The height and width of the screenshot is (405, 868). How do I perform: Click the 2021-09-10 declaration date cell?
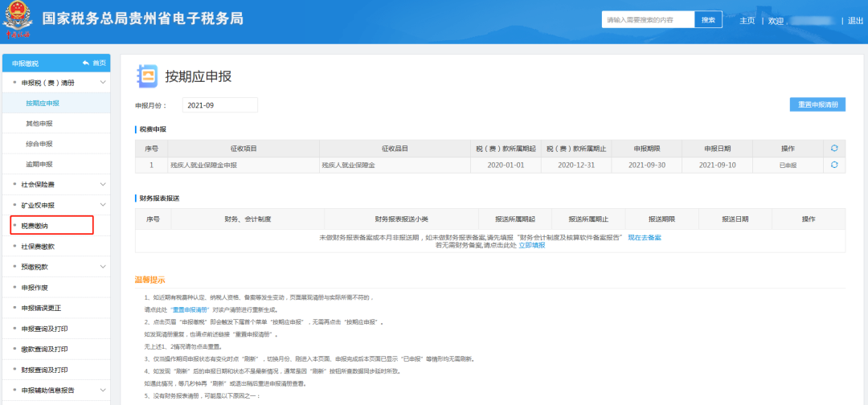pyautogui.click(x=717, y=165)
